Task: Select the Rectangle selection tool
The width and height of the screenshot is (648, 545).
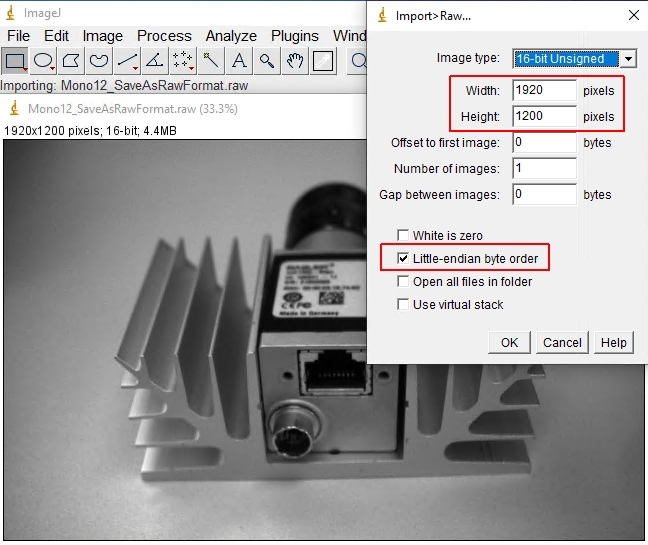Action: click(x=15, y=61)
